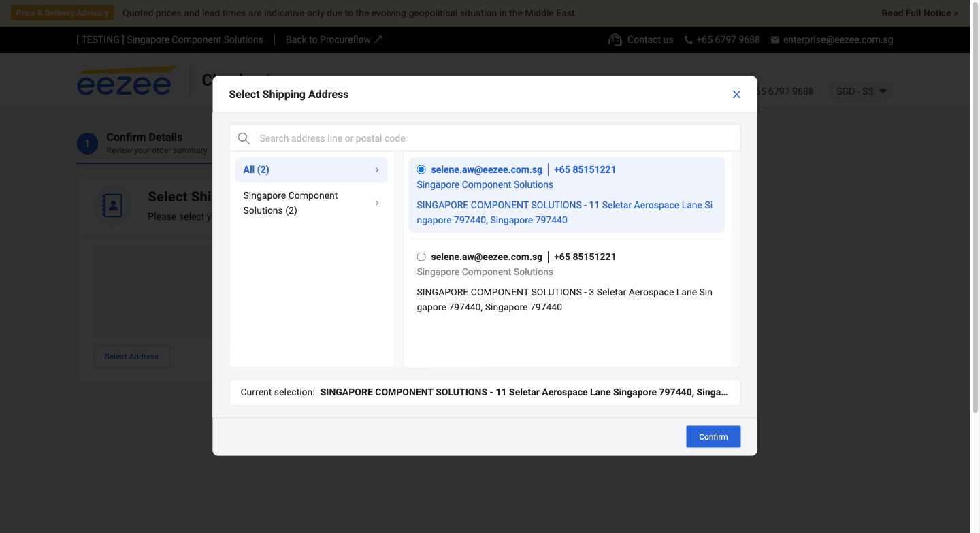
Task: Focus the address or postal code search field
Action: (485, 138)
